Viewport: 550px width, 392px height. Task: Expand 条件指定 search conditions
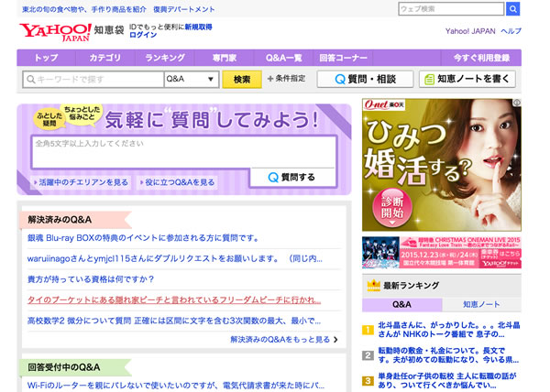[287, 79]
